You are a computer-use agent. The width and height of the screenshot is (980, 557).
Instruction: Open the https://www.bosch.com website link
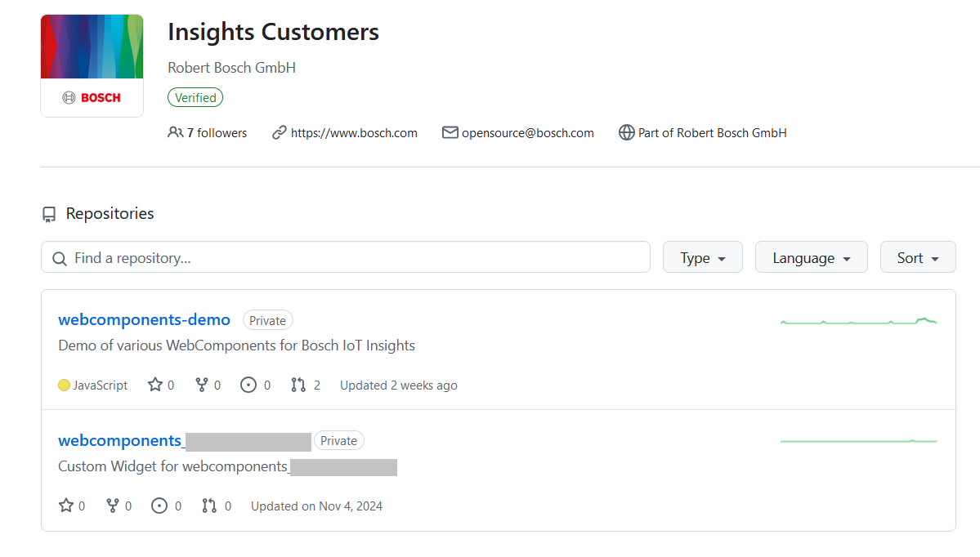[x=354, y=132]
